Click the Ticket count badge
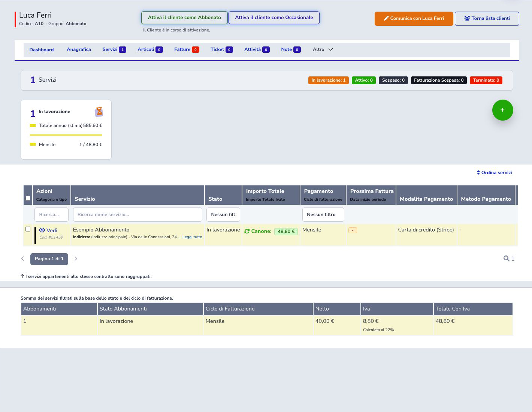Screen dimensions: 532x412 coord(229,49)
